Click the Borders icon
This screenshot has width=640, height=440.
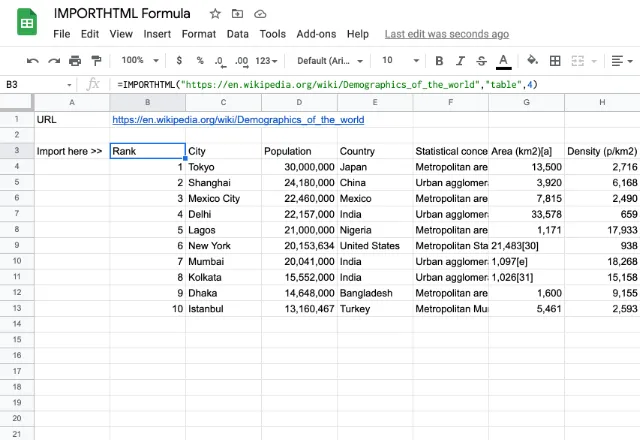point(555,61)
